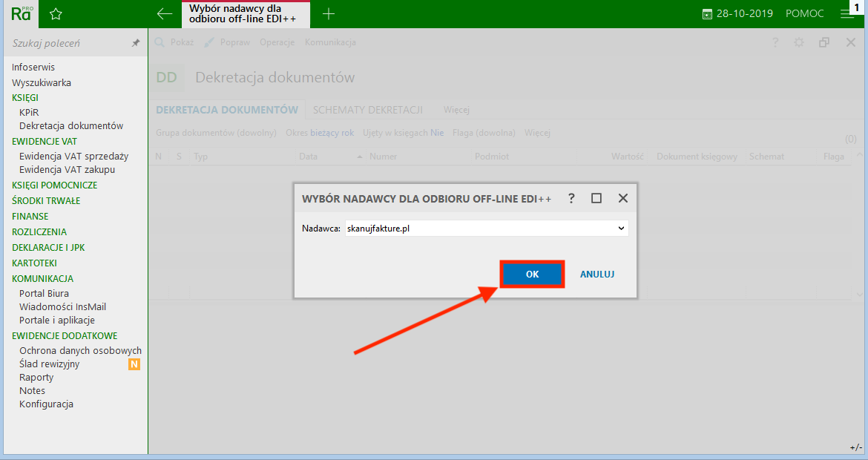Image resolution: width=868 pixels, height=460 pixels.
Task: Open a new tab with the plus icon
Action: (329, 13)
